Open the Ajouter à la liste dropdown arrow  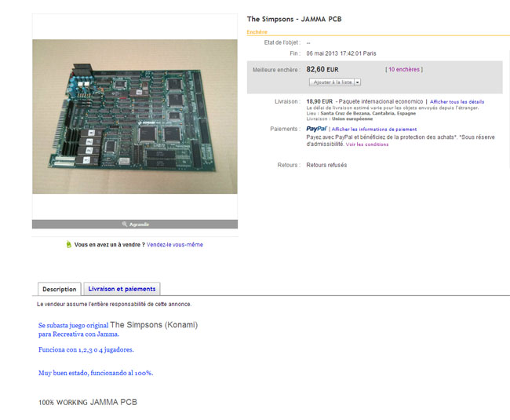click(358, 82)
